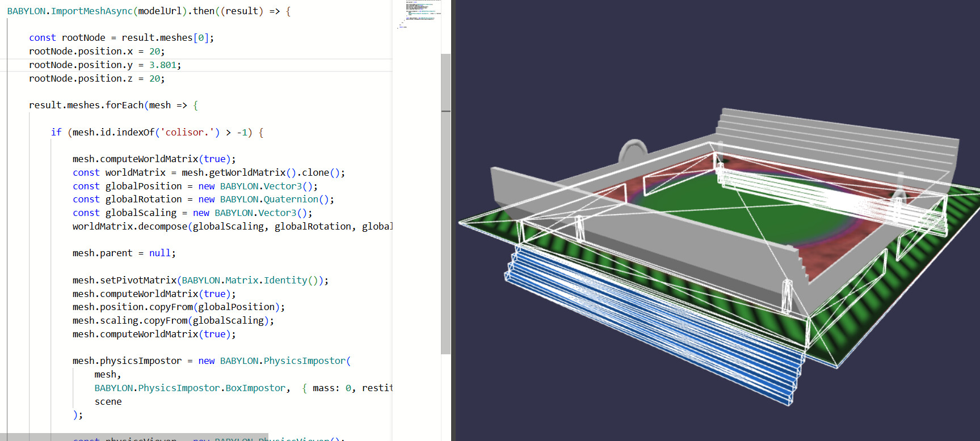Click the 'const rootNode = result.meshes[0];' line
This screenshot has height=441, width=980.
click(121, 38)
